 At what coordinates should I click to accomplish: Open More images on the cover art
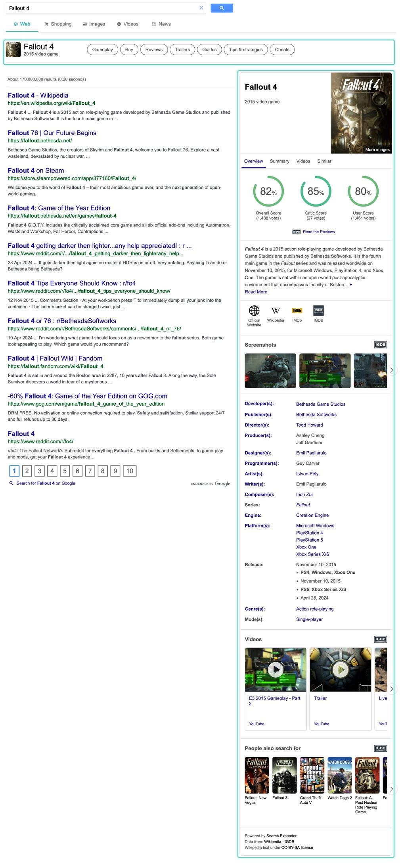[377, 149]
